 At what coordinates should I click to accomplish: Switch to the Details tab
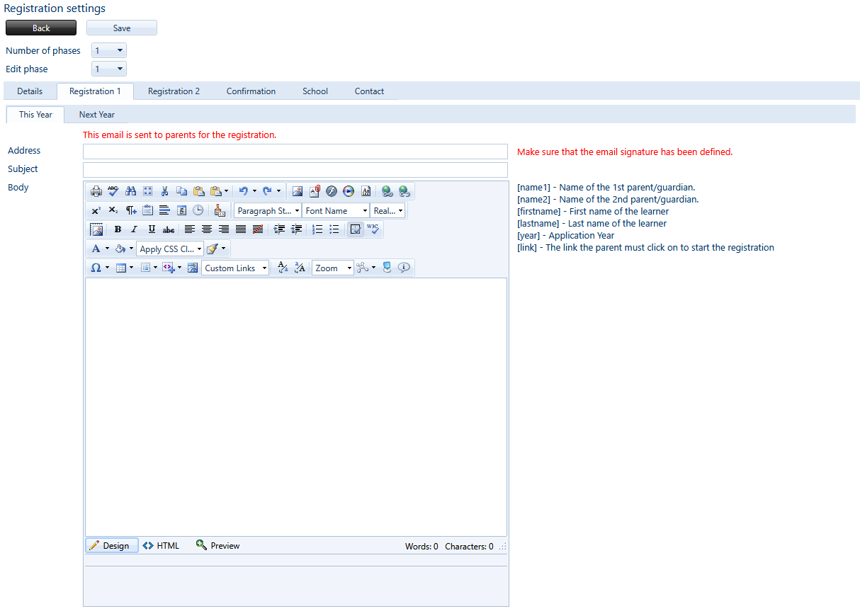(x=30, y=91)
